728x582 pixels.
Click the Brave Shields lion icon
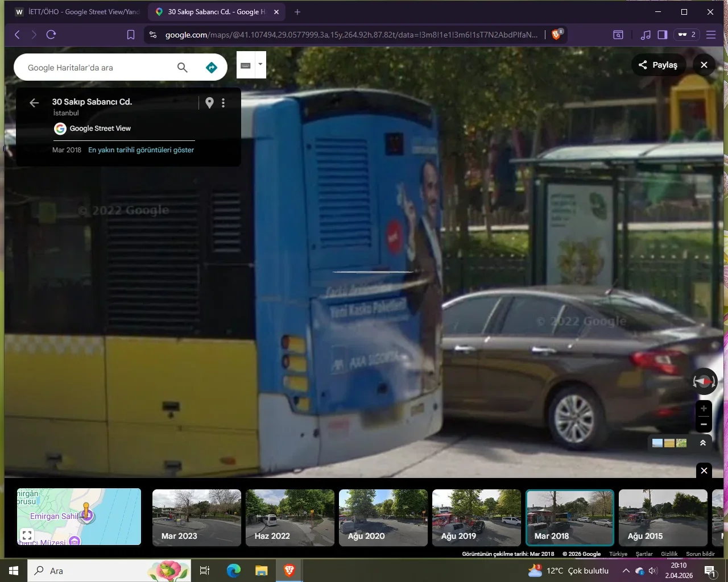coord(556,35)
